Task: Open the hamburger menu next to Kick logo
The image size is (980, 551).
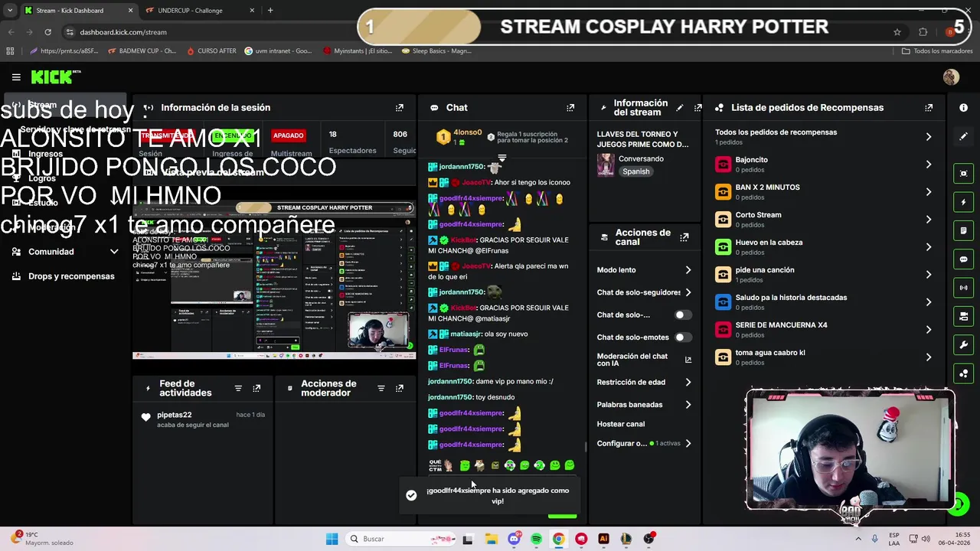Action: 16,77
